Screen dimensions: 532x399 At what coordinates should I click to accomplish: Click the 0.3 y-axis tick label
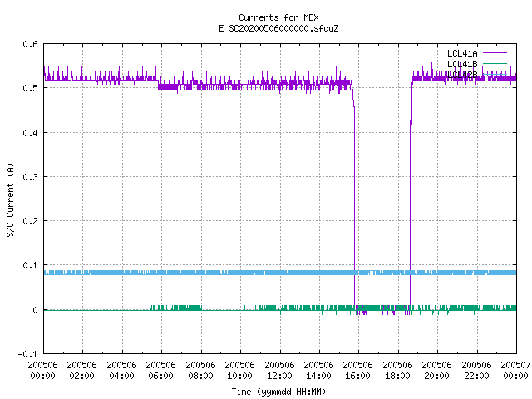(30, 177)
